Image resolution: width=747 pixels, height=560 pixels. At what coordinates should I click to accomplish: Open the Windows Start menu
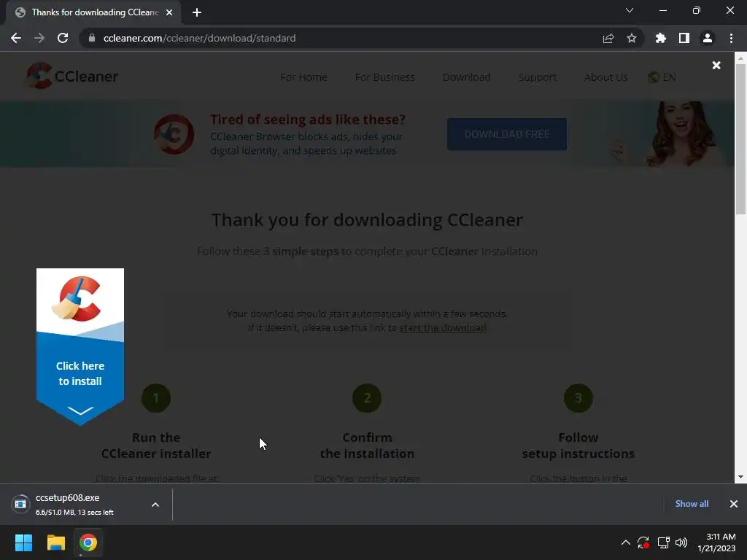(23, 542)
